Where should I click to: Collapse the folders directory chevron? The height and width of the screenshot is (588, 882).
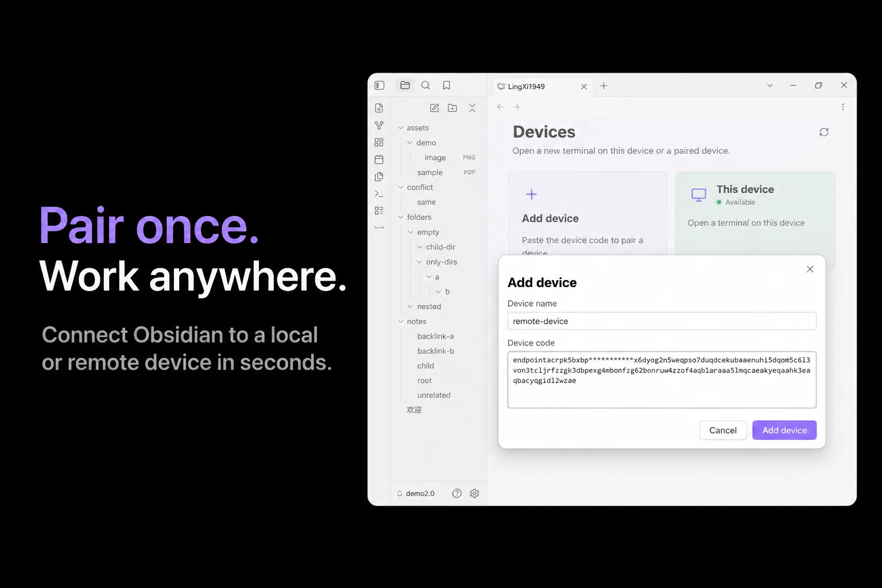click(x=401, y=217)
